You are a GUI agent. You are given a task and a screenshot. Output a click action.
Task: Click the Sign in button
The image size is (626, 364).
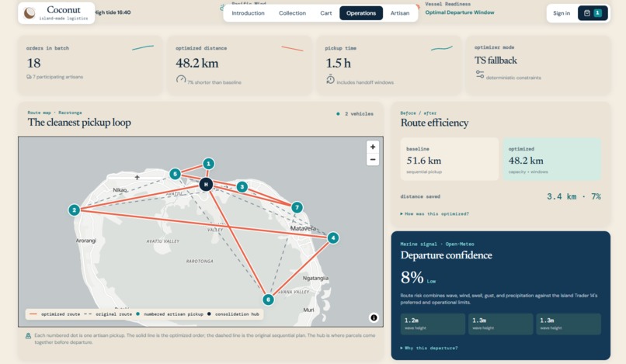562,13
